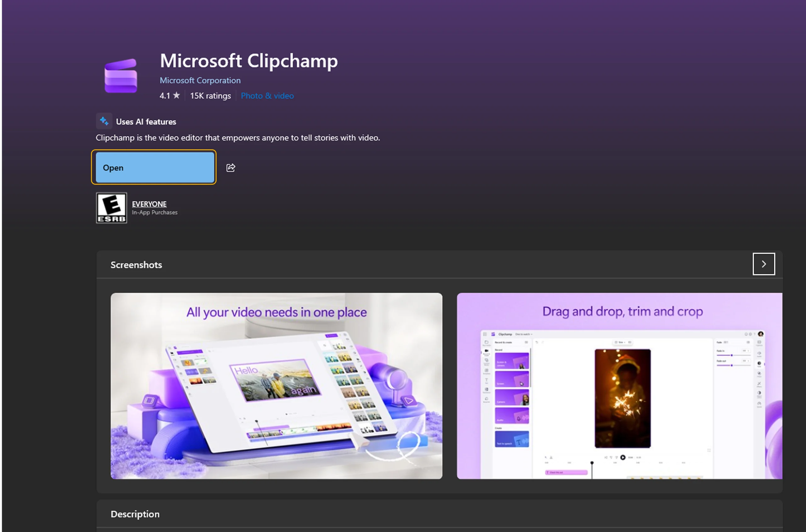Click the Screenshots section header
This screenshot has height=532, width=806.
136,265
